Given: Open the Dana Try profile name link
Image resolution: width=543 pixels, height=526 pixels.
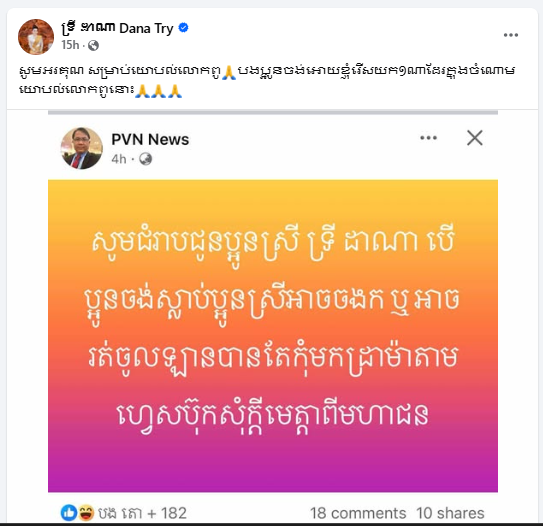Looking at the screenshot, I should pos(117,28).
